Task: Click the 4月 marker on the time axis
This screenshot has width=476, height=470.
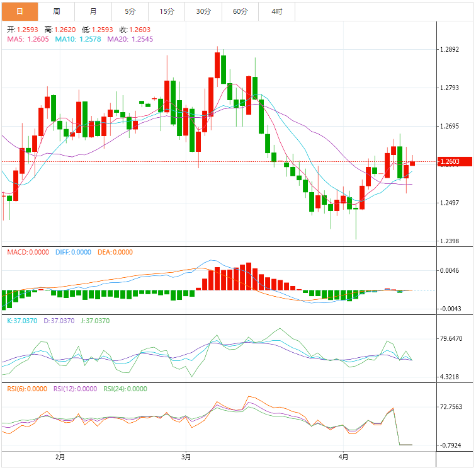Action: coord(343,456)
